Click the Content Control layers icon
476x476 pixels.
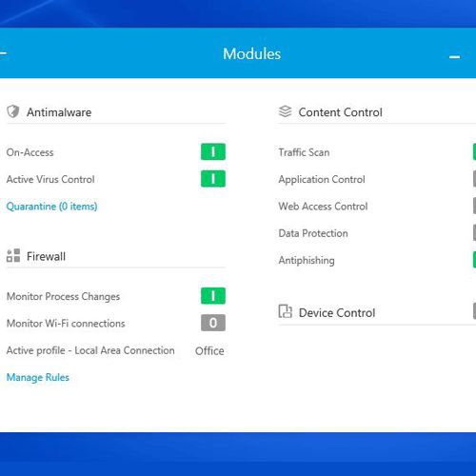pyautogui.click(x=285, y=111)
